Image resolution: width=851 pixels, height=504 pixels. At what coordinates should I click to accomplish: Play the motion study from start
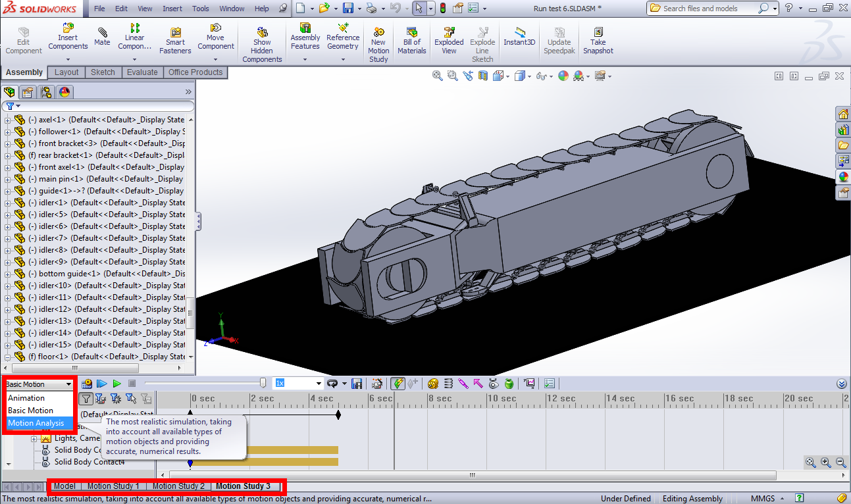[101, 384]
